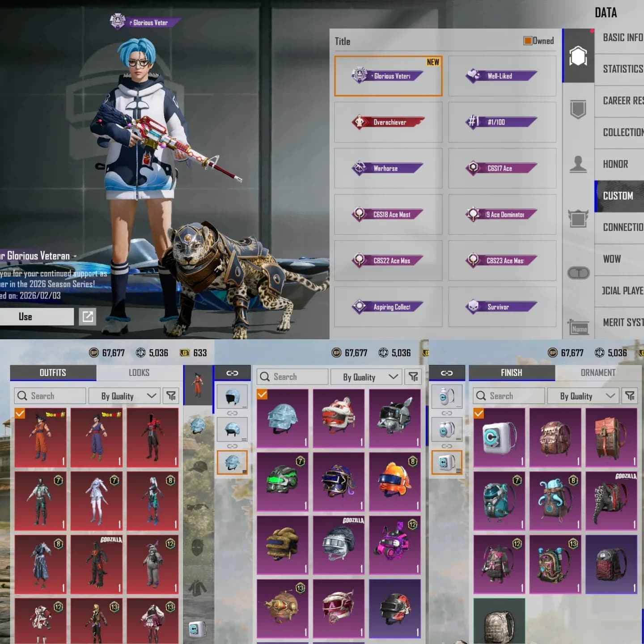This screenshot has width=644, height=644.
Task: Select the Godzilla backpack skin
Action: (611, 500)
